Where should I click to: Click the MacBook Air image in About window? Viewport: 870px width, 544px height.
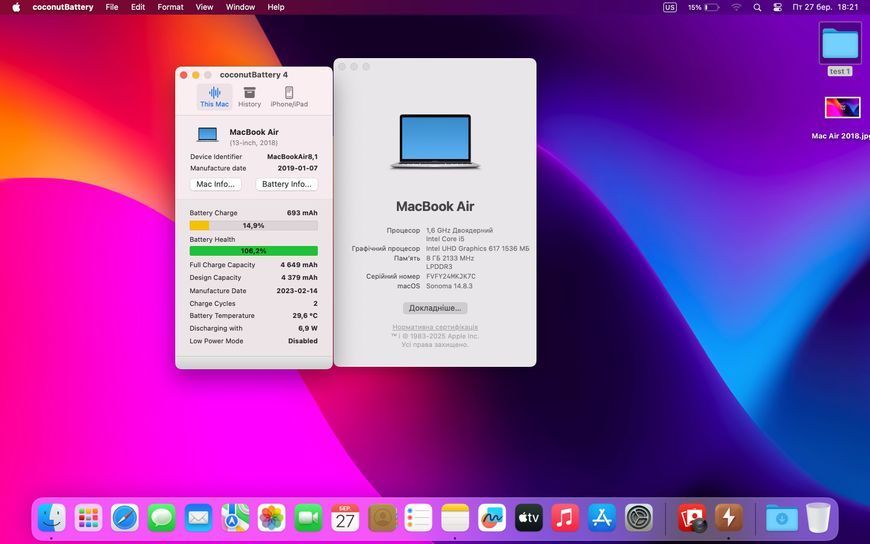[x=435, y=142]
